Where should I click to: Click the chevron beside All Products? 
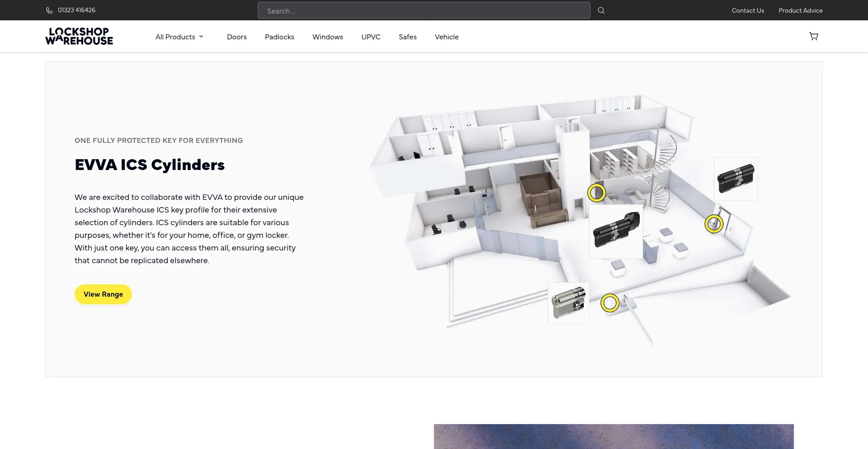[x=201, y=37]
